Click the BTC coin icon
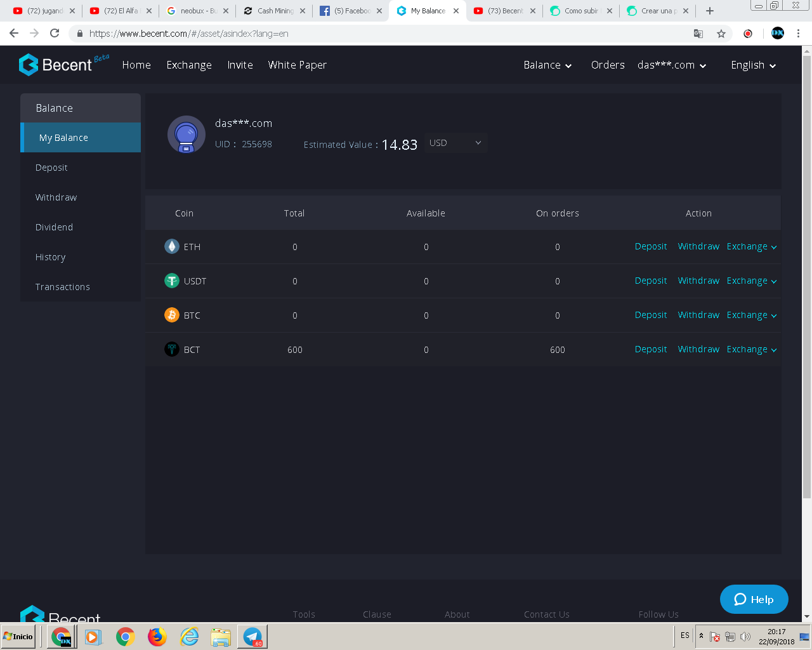 tap(172, 315)
